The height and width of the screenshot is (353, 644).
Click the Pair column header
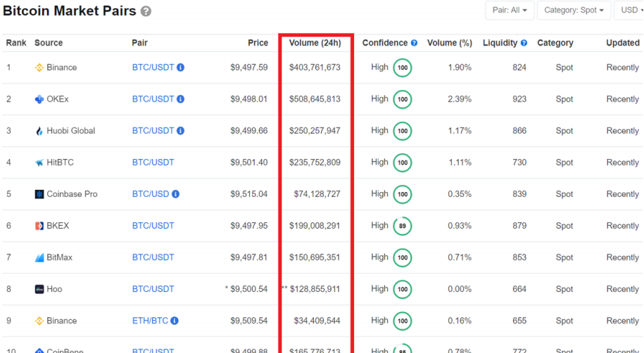(x=139, y=43)
